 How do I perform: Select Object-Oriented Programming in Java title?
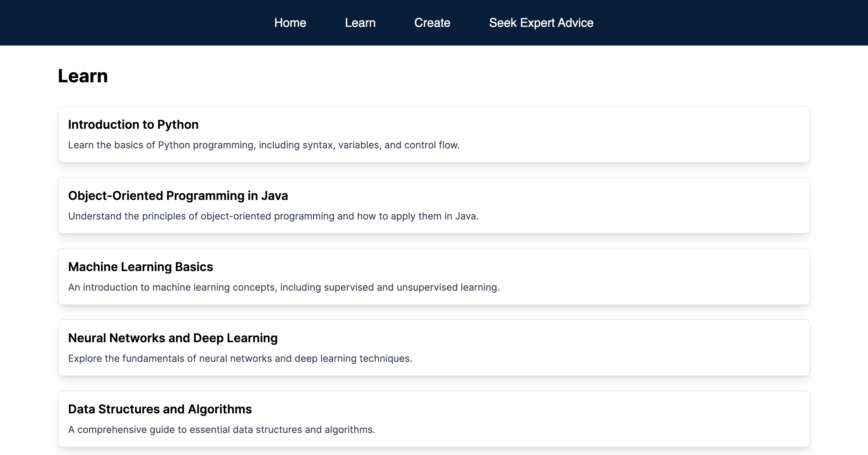click(178, 196)
